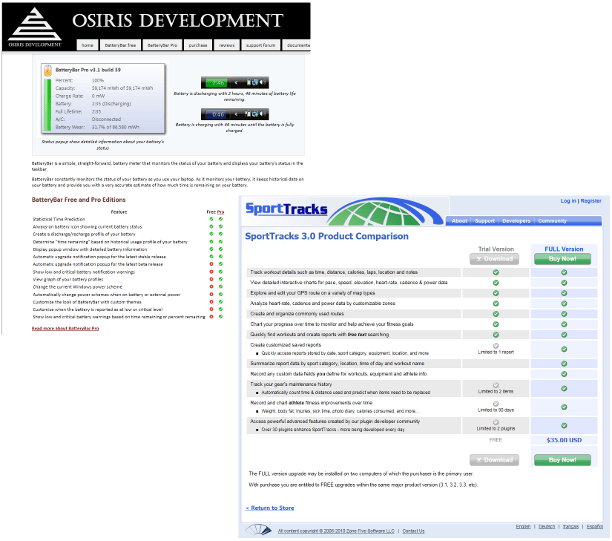Click FULL check for 'Explore and edit your GPS route'
The image size is (612, 541).
564,293
